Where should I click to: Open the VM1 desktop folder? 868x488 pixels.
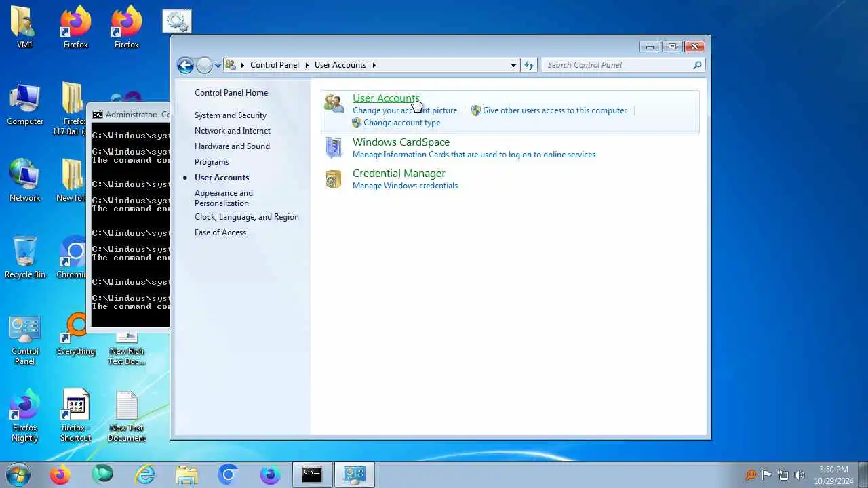[x=24, y=28]
